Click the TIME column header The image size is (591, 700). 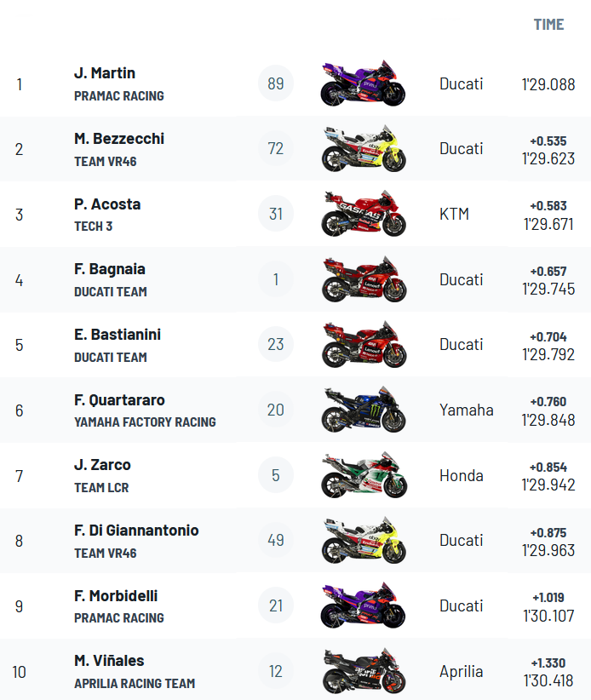(548, 24)
